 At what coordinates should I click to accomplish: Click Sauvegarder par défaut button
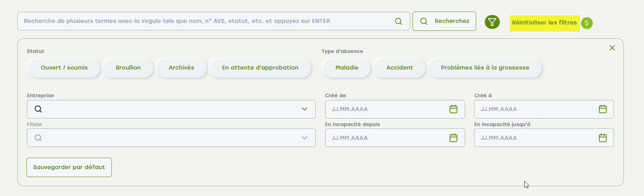(69, 167)
